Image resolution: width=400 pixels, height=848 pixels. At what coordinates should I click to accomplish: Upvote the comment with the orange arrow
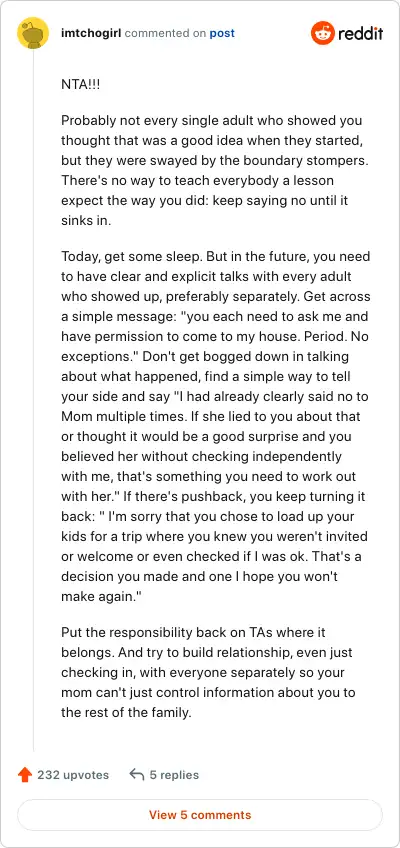[x=25, y=775]
